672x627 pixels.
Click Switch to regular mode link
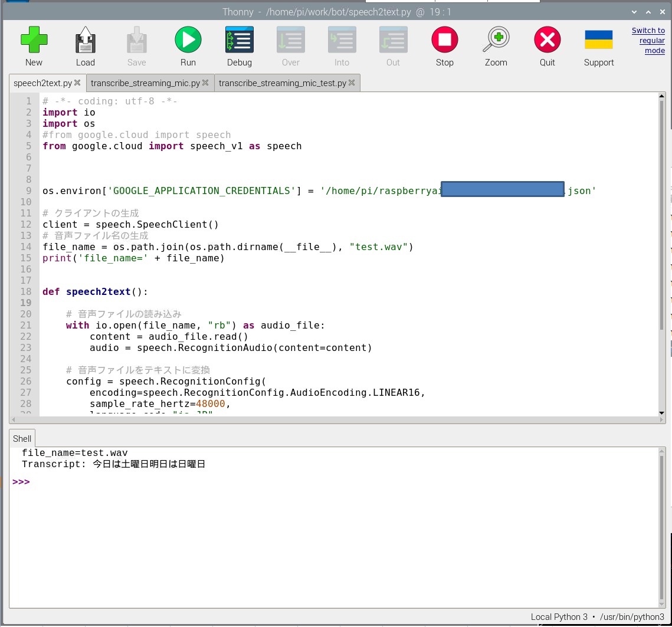point(648,41)
